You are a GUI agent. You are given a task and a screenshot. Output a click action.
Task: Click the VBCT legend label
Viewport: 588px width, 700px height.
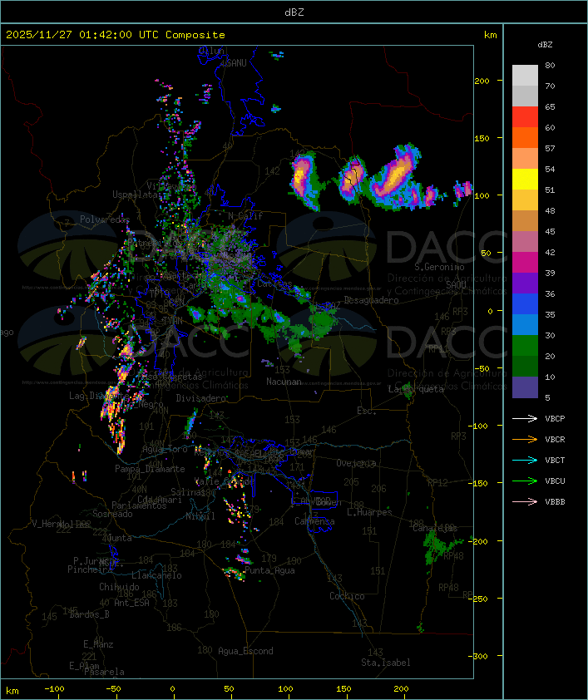(x=555, y=461)
